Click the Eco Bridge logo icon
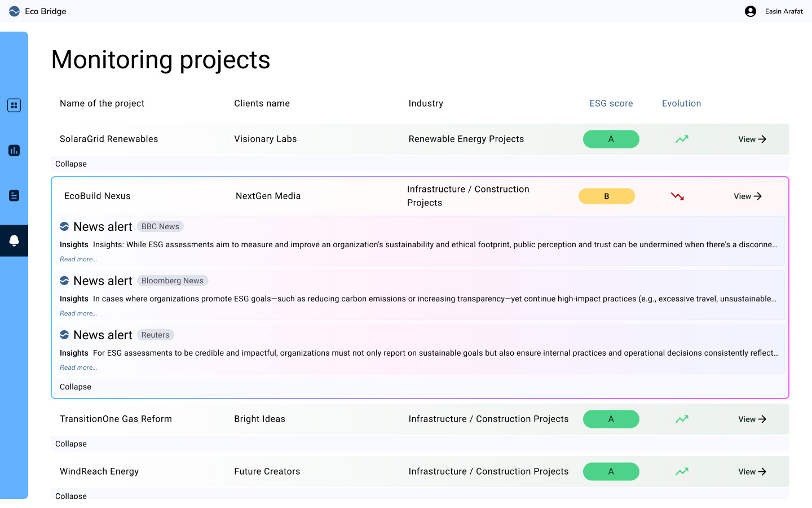This screenshot has height=508, width=812. [x=14, y=11]
